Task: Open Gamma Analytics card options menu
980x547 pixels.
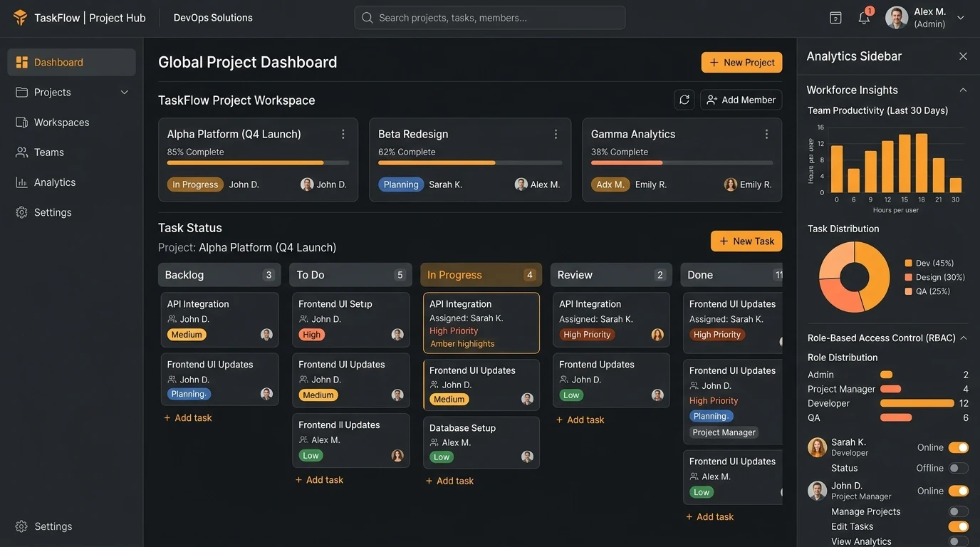Action: tap(766, 134)
